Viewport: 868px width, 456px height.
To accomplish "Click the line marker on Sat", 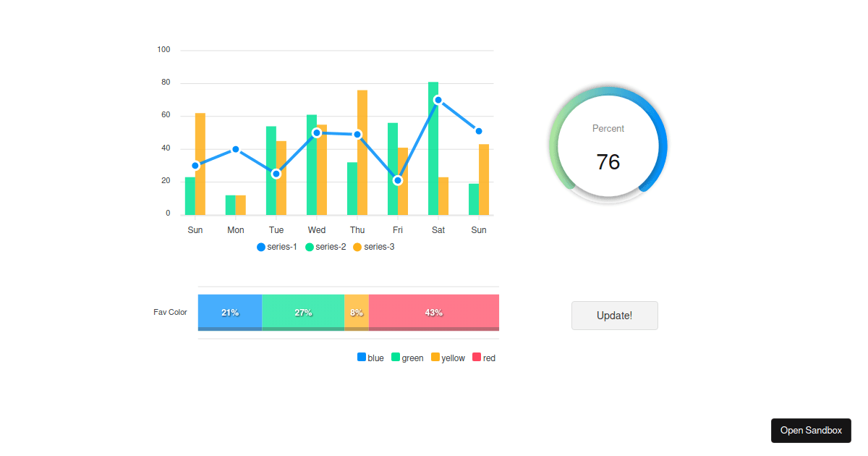I will [438, 101].
